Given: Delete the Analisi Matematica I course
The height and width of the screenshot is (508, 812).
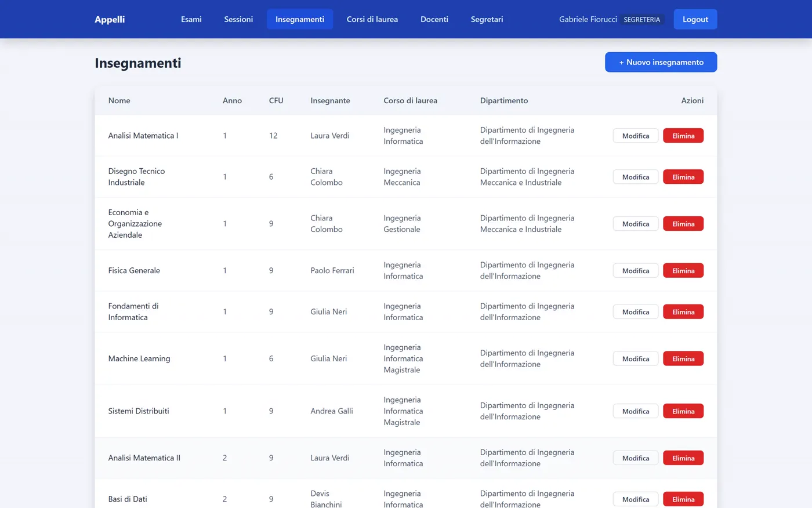Looking at the screenshot, I should pyautogui.click(x=683, y=136).
